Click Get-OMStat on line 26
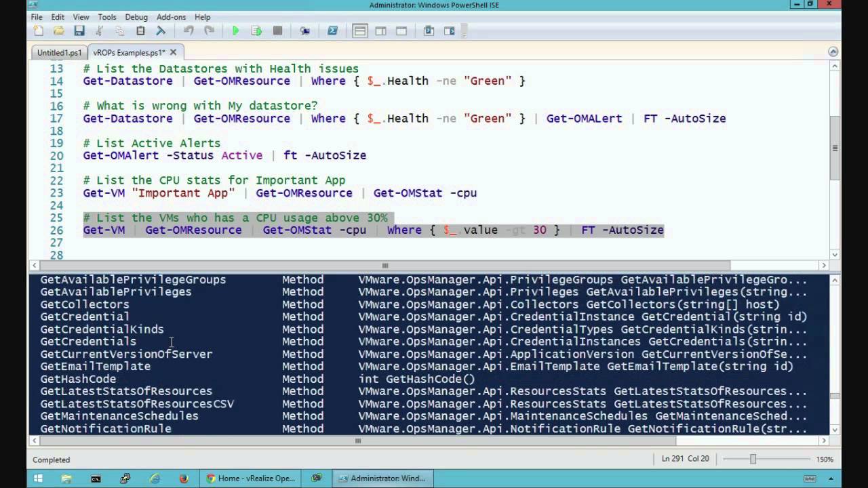 point(297,230)
